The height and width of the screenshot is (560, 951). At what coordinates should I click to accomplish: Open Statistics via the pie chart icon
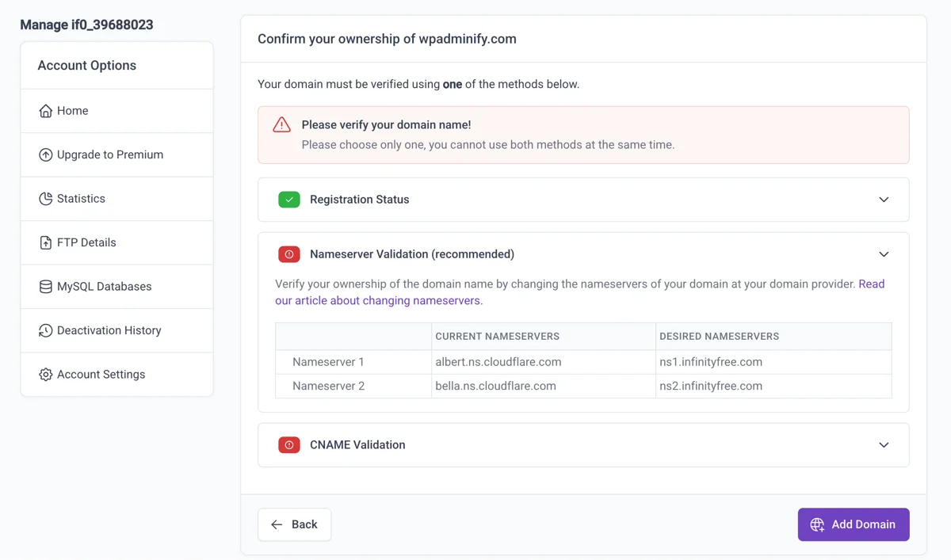tap(45, 198)
